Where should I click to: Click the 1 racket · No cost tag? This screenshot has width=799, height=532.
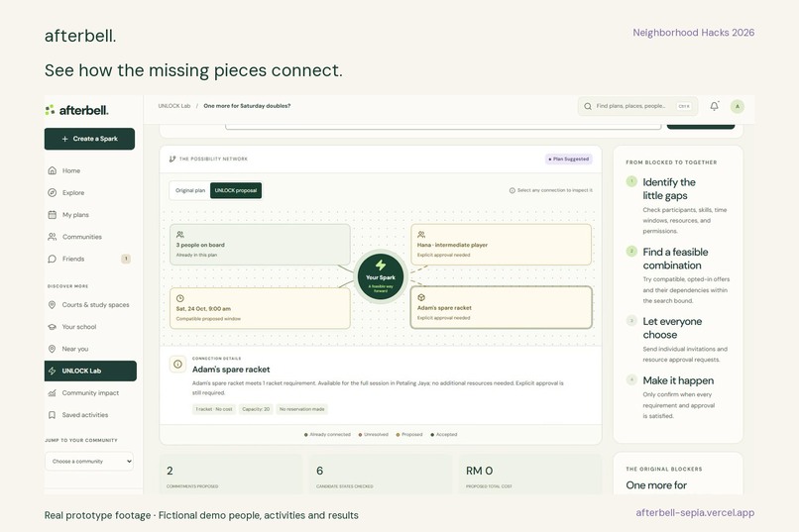point(214,409)
